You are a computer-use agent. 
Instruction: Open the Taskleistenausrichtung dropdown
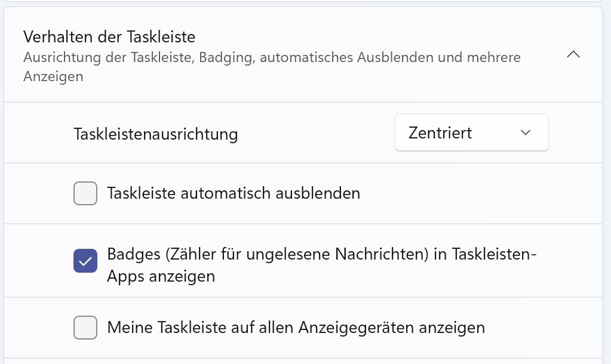471,133
